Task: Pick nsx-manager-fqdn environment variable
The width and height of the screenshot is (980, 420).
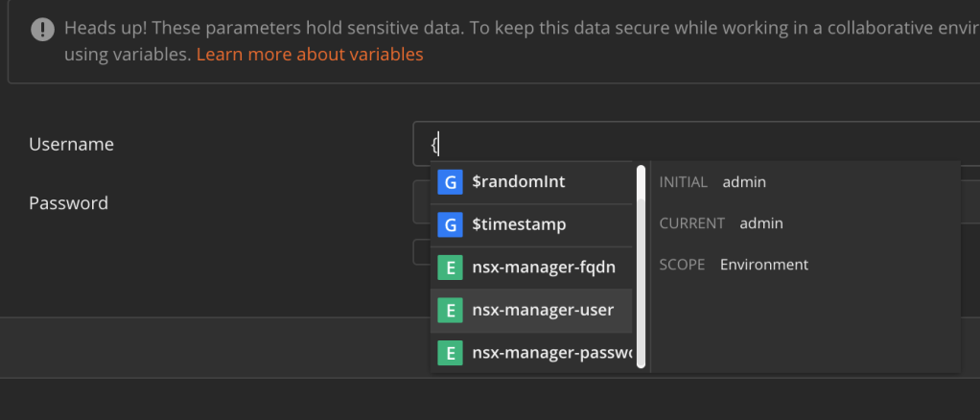Action: pyautogui.click(x=543, y=267)
